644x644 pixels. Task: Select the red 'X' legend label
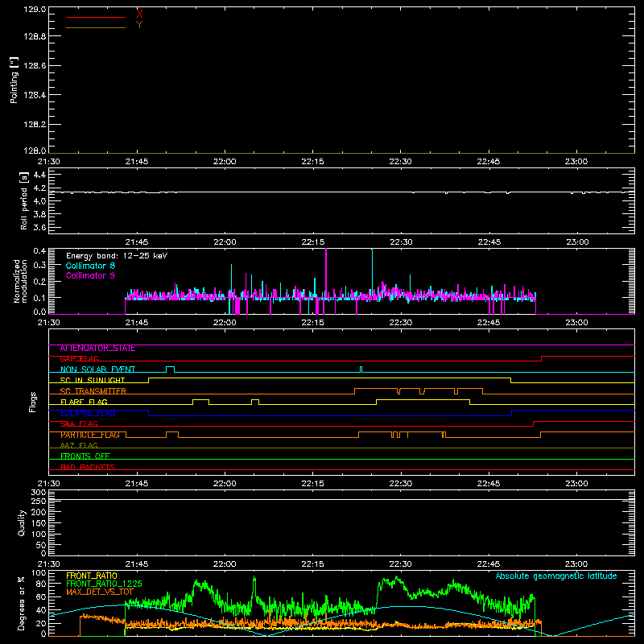click(139, 14)
